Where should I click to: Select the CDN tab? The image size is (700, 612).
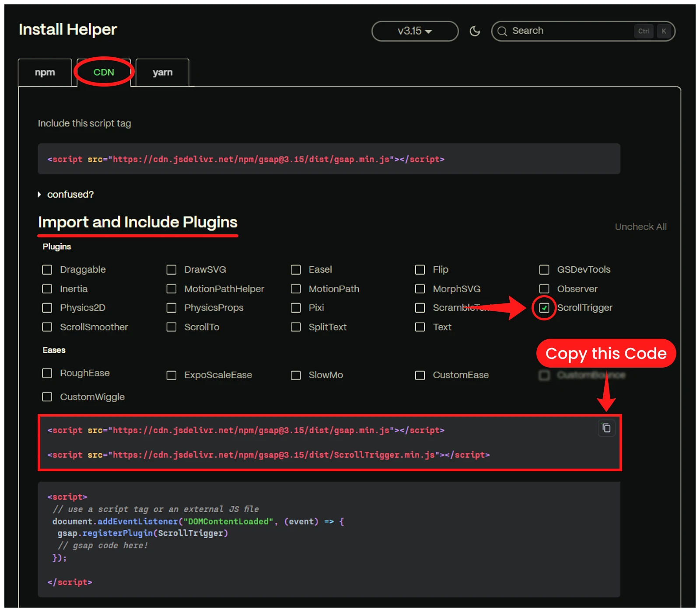104,73
